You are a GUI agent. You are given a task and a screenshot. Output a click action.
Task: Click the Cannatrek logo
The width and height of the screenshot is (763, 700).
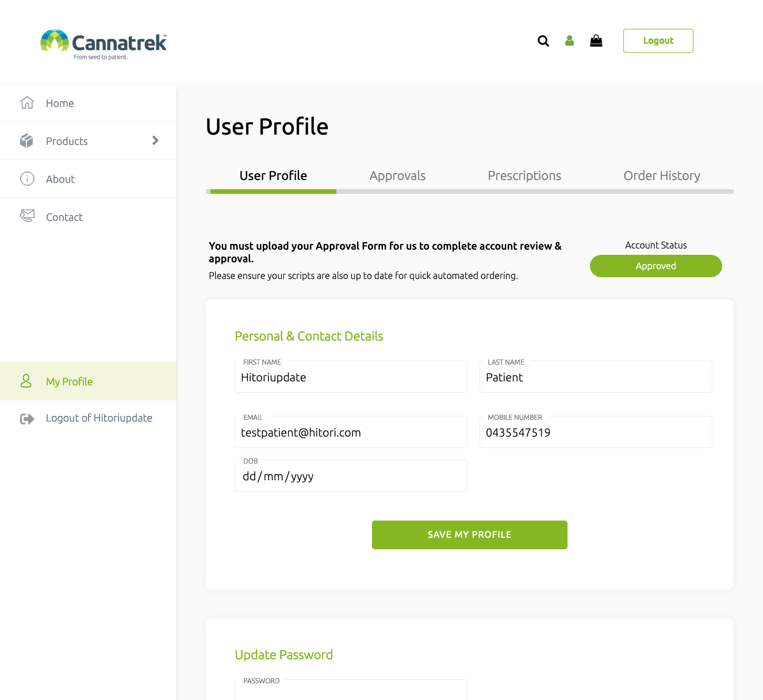[103, 44]
